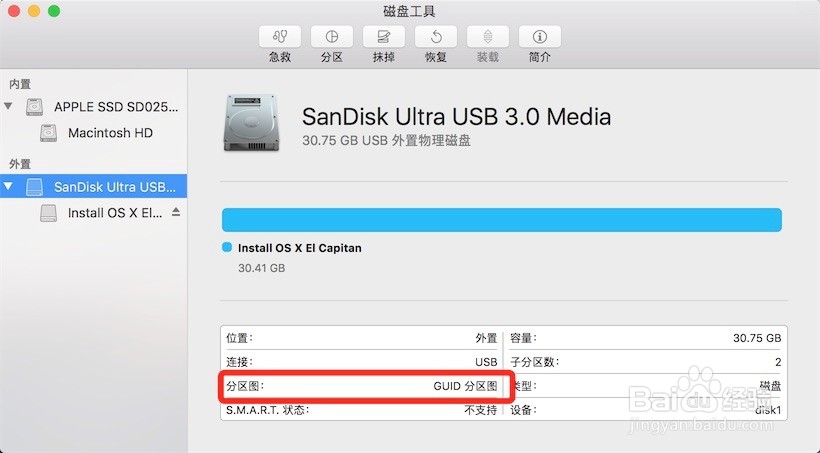Click the yellow minimize window button
Screen dimensions: 820x453
34,11
